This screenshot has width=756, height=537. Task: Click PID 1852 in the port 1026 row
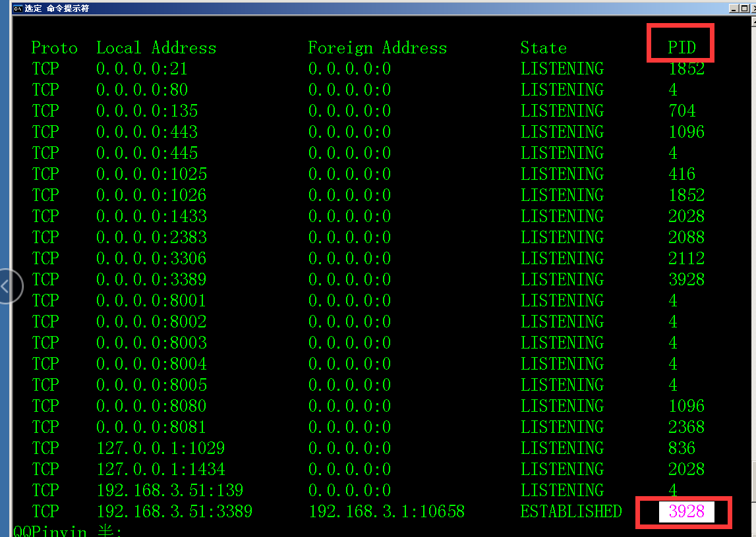tap(687, 195)
